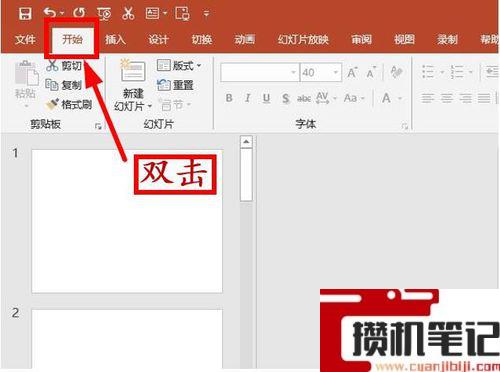Open the 字体 dialog launcher

(405, 126)
